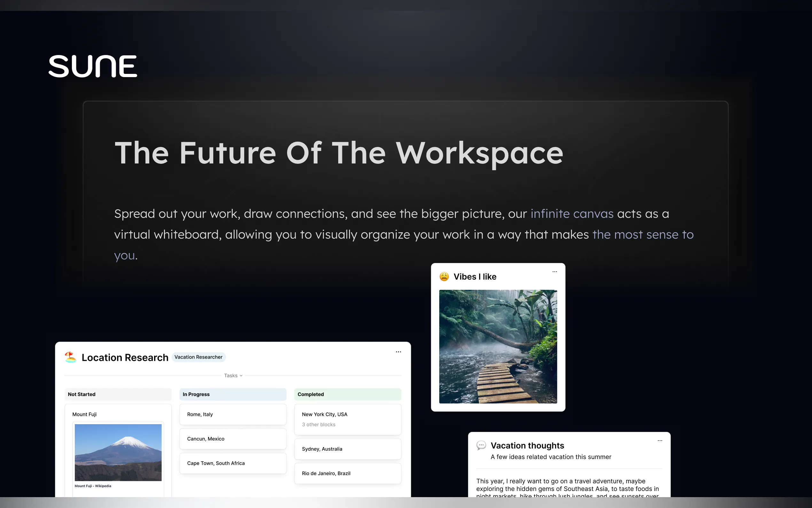This screenshot has height=508, width=812.
Task: Open the Rio de Janeiro, Brazil card
Action: tap(347, 473)
